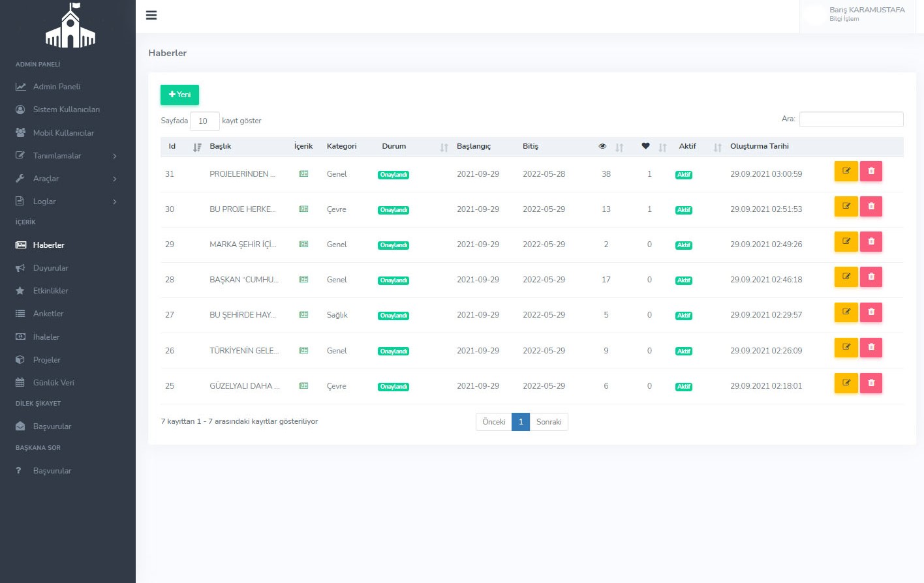Delete the news row with Id 27

point(871,312)
